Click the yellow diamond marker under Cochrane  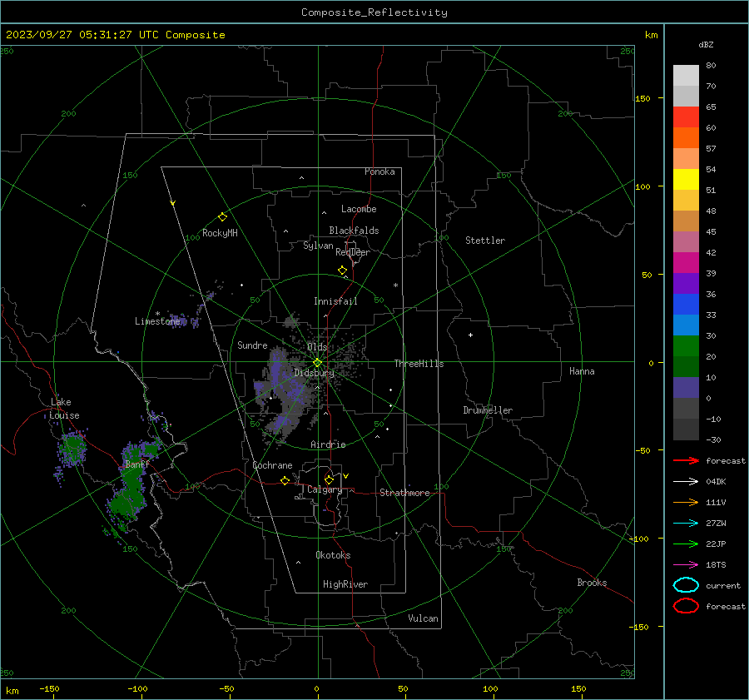(285, 480)
